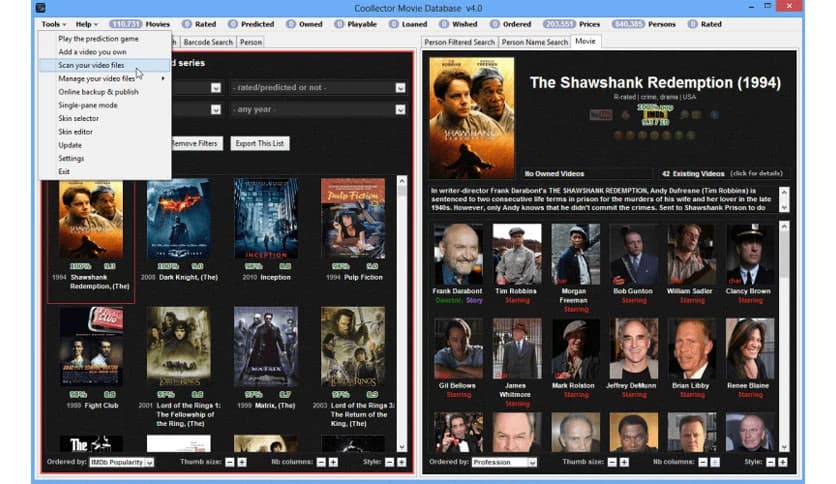Viewport: 836px width, 484px height.
Task: Select 'Add a video you own'
Action: pyautogui.click(x=105, y=52)
